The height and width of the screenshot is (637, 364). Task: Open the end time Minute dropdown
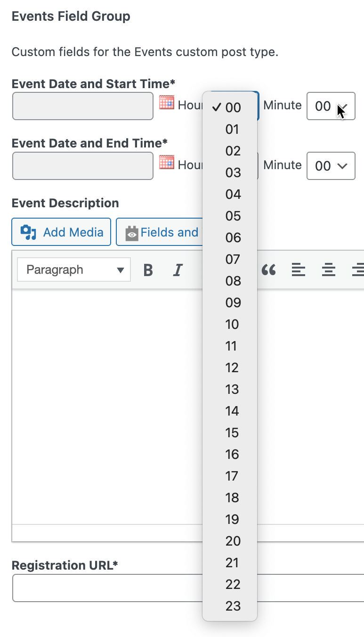point(331,166)
